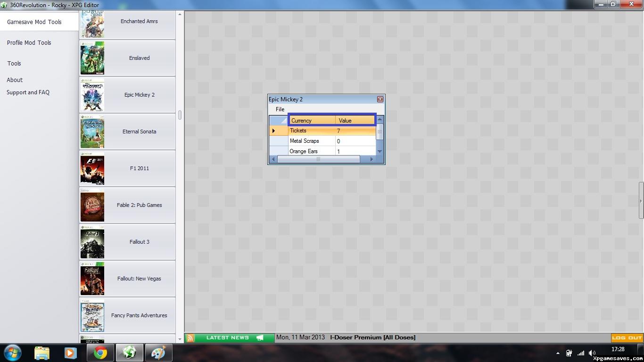The width and height of the screenshot is (644, 362).
Task: Choose Fallout: New Vegas from game list
Action: [139, 279]
